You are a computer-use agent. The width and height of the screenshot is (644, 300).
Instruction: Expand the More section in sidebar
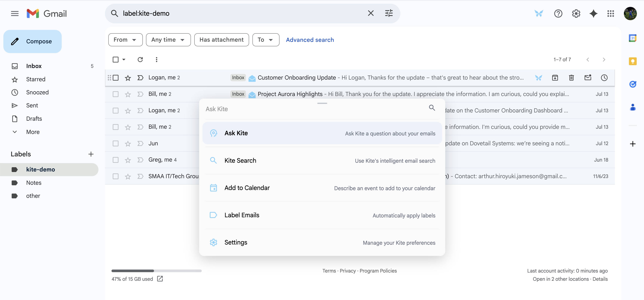33,132
